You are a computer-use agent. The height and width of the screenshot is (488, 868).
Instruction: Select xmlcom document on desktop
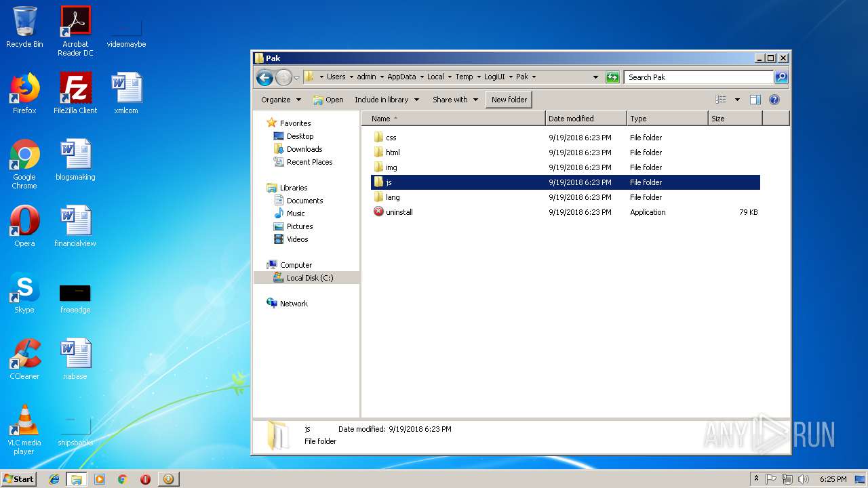pyautogui.click(x=126, y=94)
